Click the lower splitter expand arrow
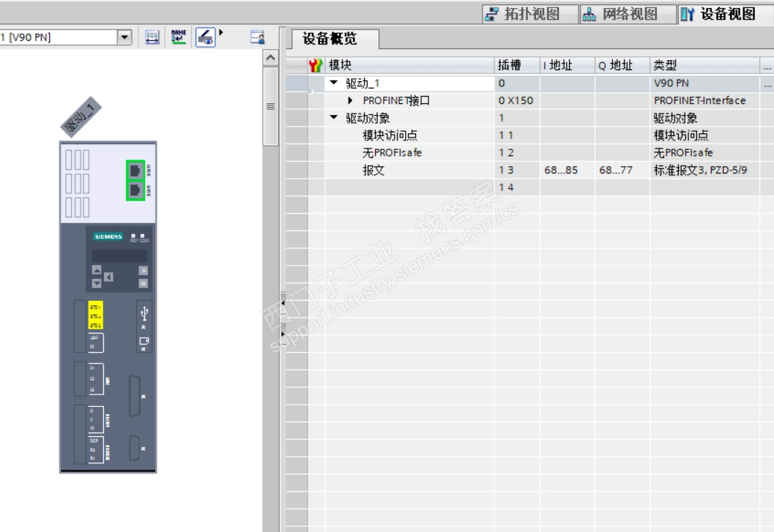 [x=283, y=334]
